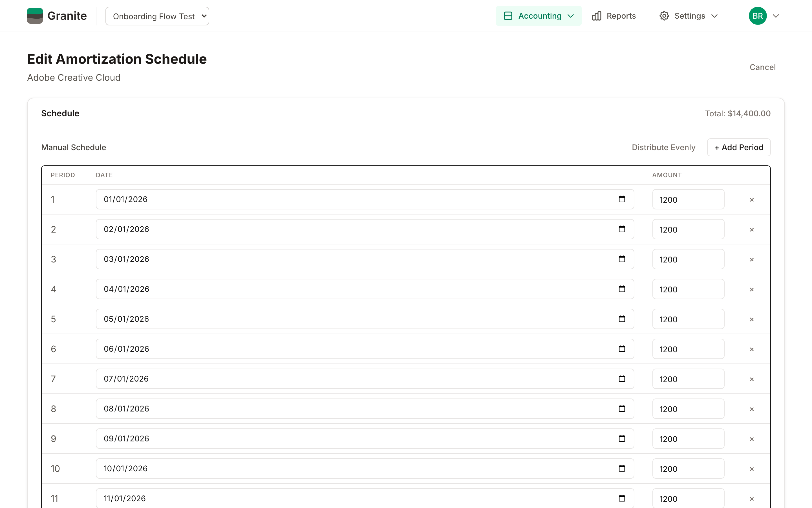Click the amount field for period 8

[x=688, y=409]
